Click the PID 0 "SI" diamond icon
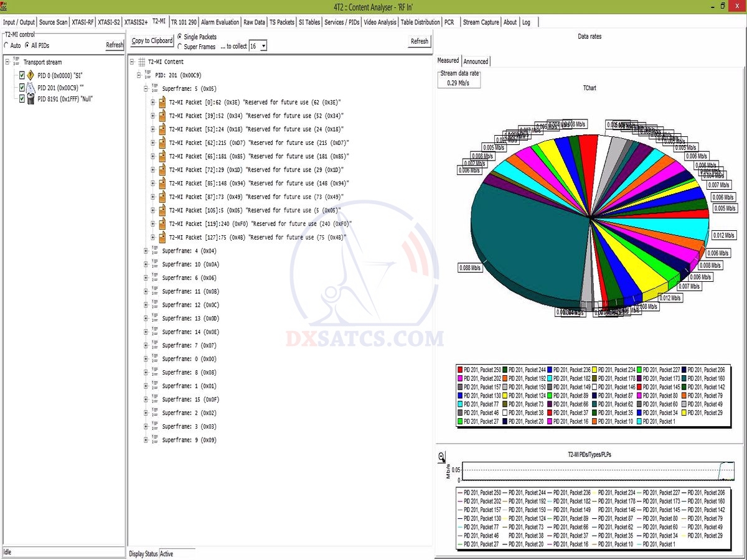Image resolution: width=747 pixels, height=560 pixels. (x=30, y=75)
